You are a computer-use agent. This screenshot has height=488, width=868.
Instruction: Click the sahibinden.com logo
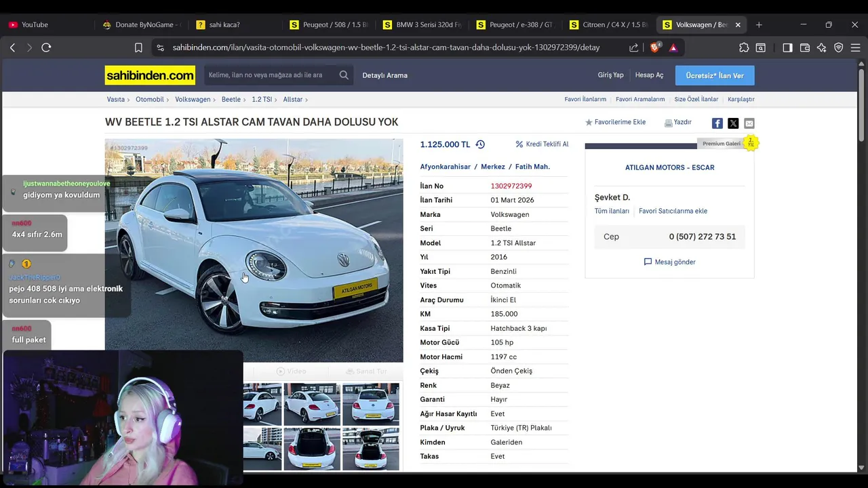tap(150, 75)
